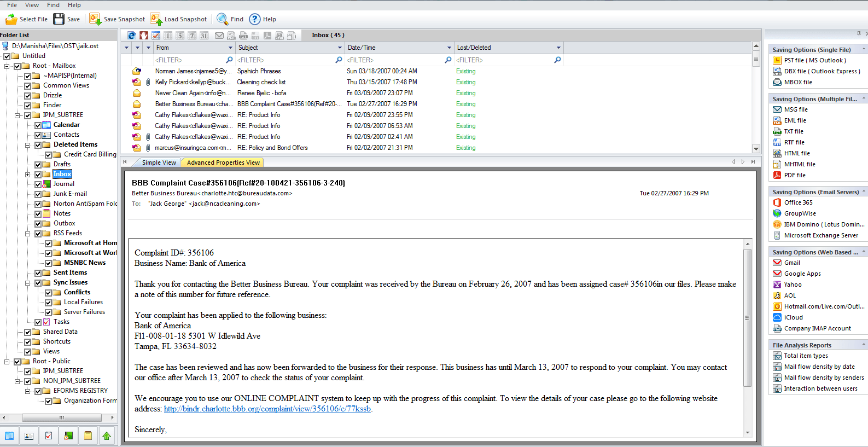Click the green up arrow icon
Viewport: 868px width, 447px height.
pos(107,436)
